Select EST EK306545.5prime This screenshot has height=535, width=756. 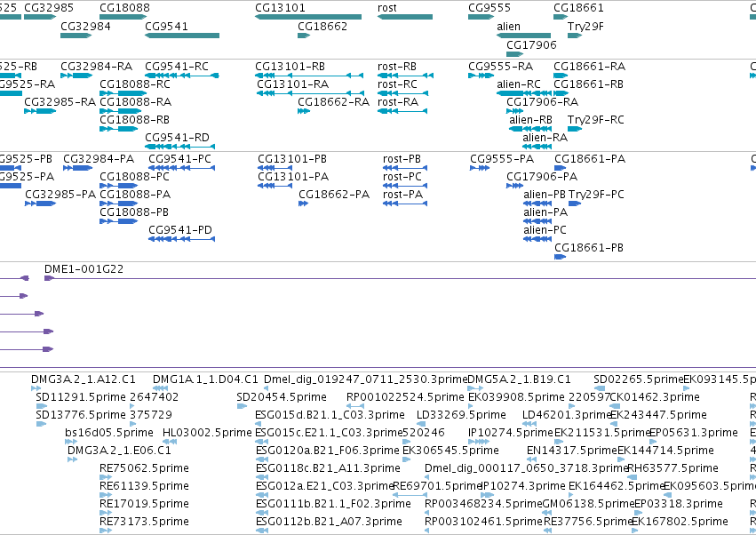450,451
